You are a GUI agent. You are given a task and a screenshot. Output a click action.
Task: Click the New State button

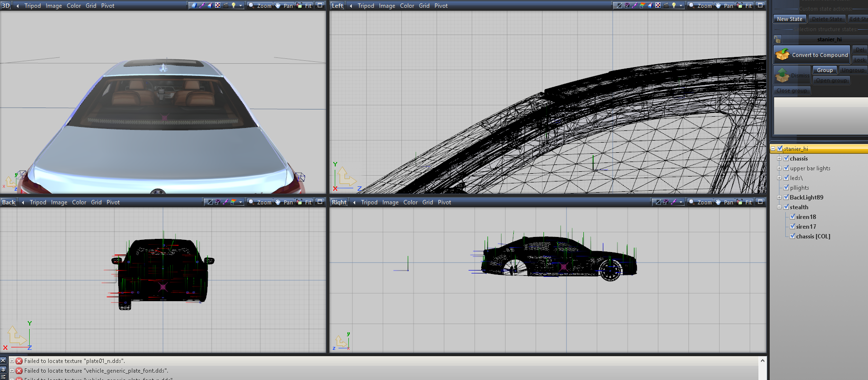[x=789, y=19]
